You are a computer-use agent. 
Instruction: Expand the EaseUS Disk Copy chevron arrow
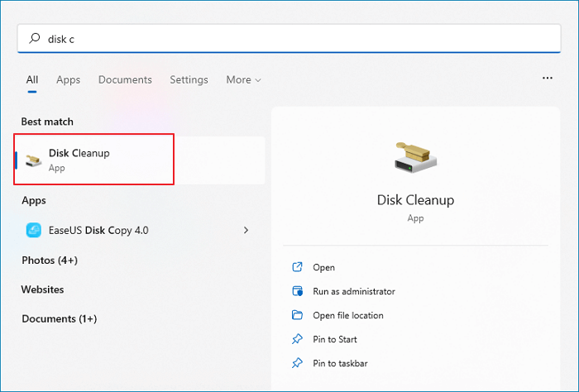(x=246, y=230)
